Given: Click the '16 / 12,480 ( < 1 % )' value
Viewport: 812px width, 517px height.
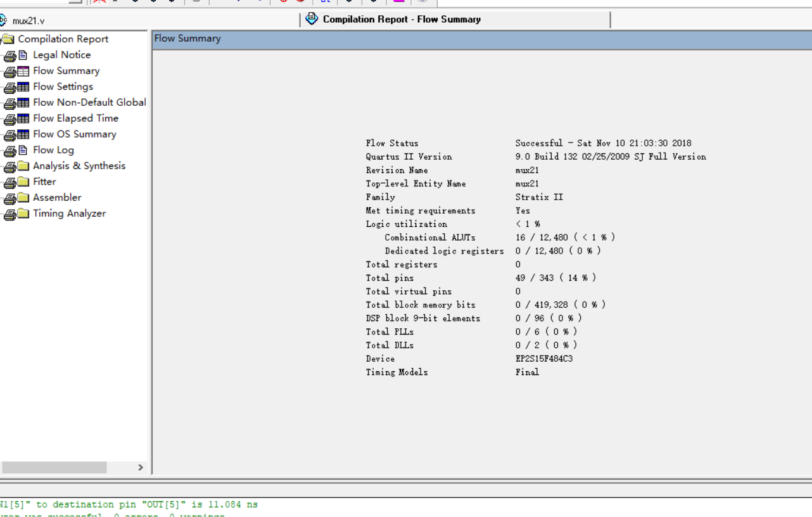Looking at the screenshot, I should pyautogui.click(x=565, y=238).
